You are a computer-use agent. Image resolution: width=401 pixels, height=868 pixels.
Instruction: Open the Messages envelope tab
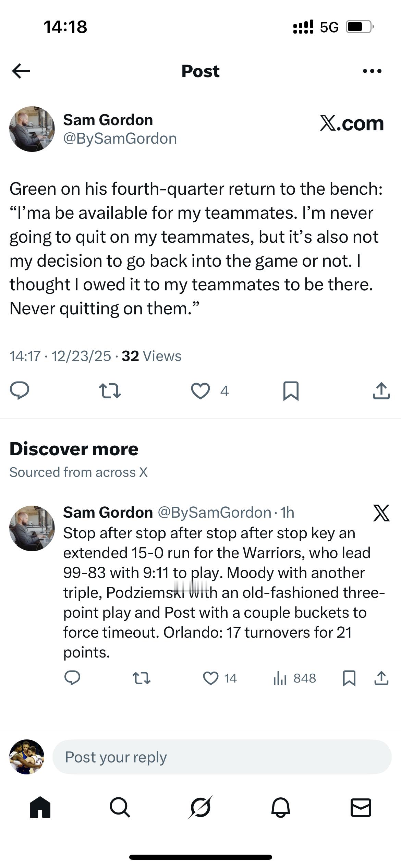tap(361, 807)
